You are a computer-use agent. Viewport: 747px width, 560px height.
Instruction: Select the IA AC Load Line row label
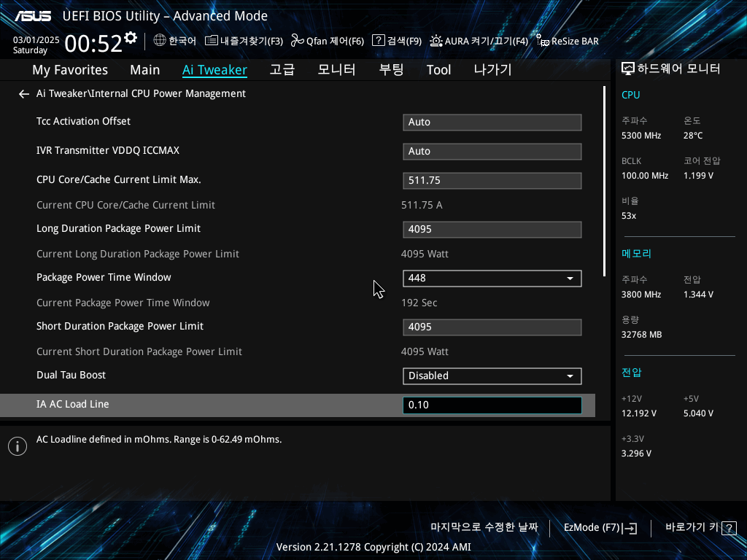[x=73, y=404]
